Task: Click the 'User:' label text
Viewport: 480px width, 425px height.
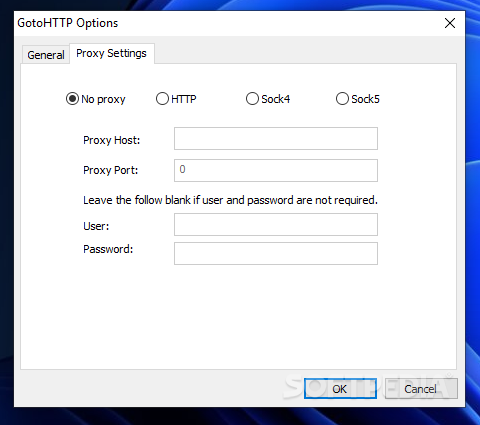Action: pyautogui.click(x=96, y=226)
